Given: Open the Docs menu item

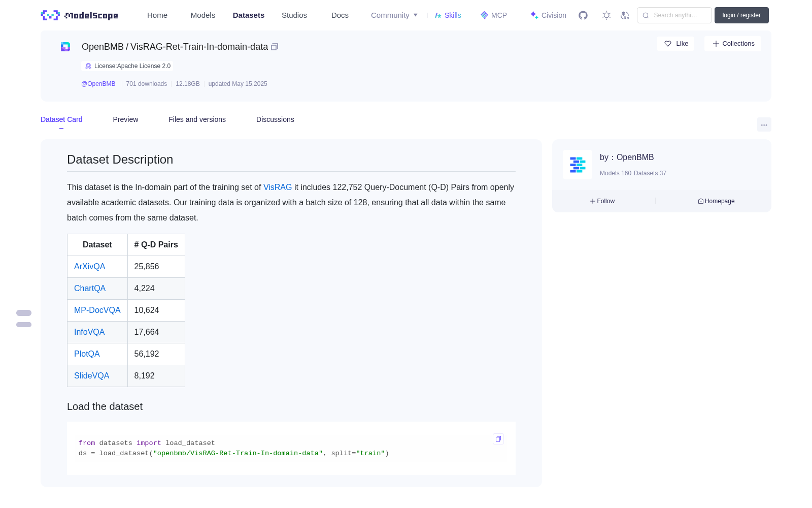Looking at the screenshot, I should click(340, 15).
